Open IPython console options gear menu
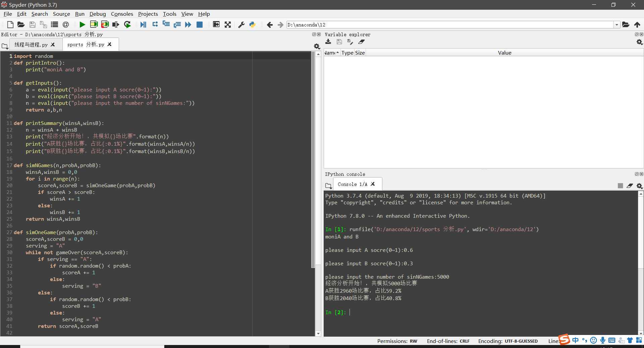The image size is (644, 348). click(x=639, y=186)
